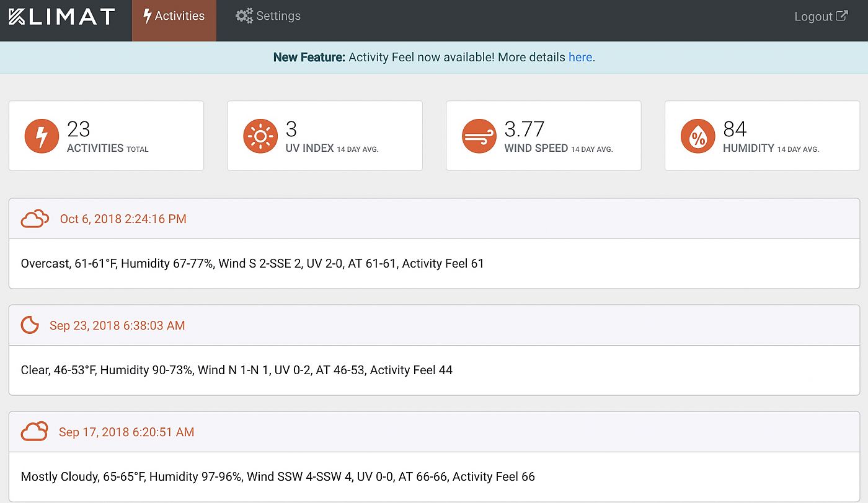This screenshot has width=868, height=503.
Task: Click the 23 Activities Total card
Action: click(106, 135)
